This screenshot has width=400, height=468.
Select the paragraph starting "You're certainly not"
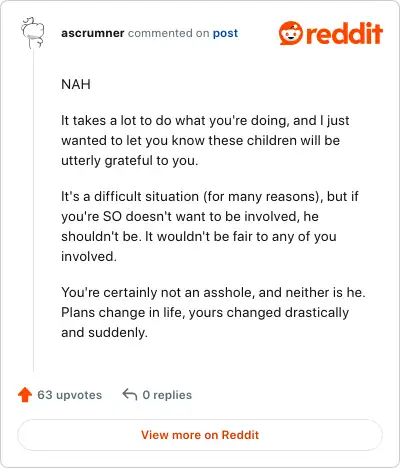tap(213, 312)
